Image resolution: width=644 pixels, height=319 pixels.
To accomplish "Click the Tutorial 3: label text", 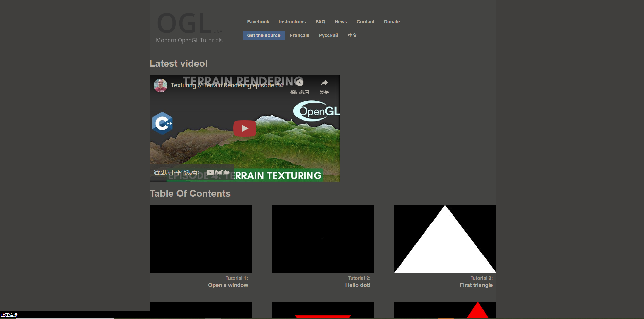I will tap(481, 278).
